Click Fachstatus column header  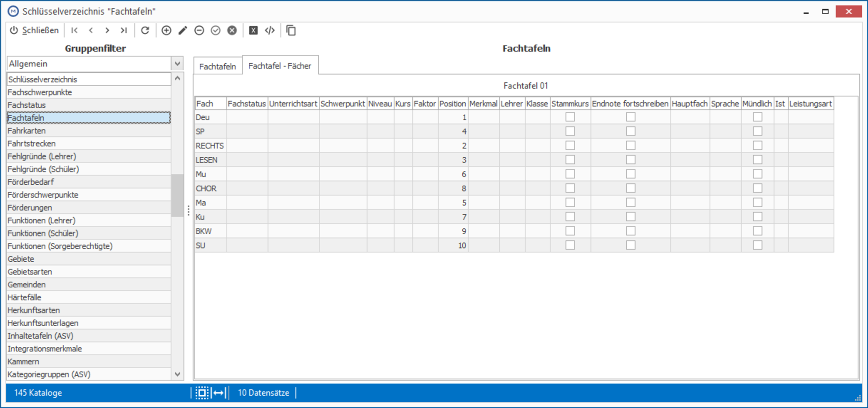(x=247, y=104)
